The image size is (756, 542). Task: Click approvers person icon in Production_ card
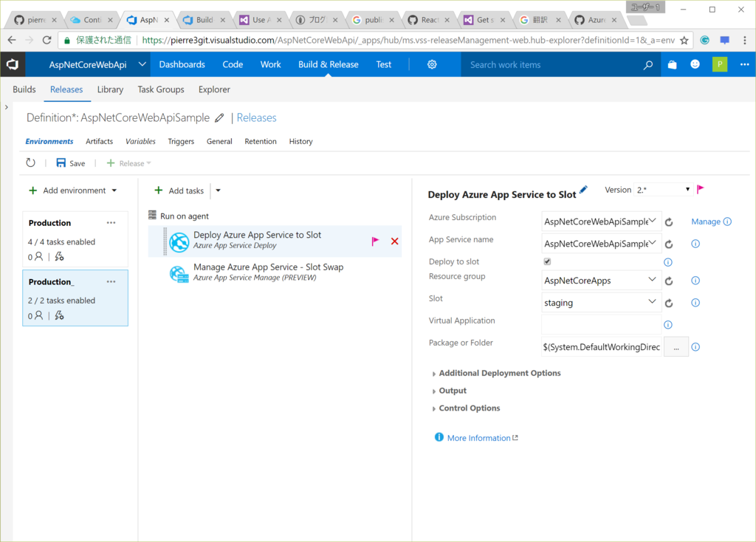[38, 315]
